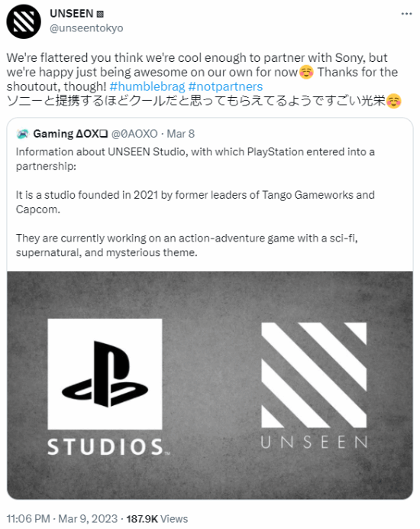Open quoted tweet text about UNSEEN Studio
The image size is (420, 529).
pos(195,202)
